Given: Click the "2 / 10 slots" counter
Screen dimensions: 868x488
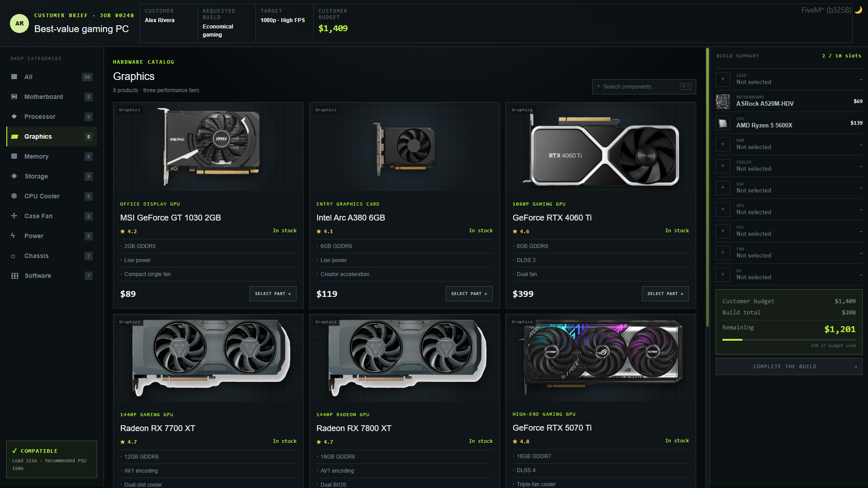Looking at the screenshot, I should click(842, 56).
